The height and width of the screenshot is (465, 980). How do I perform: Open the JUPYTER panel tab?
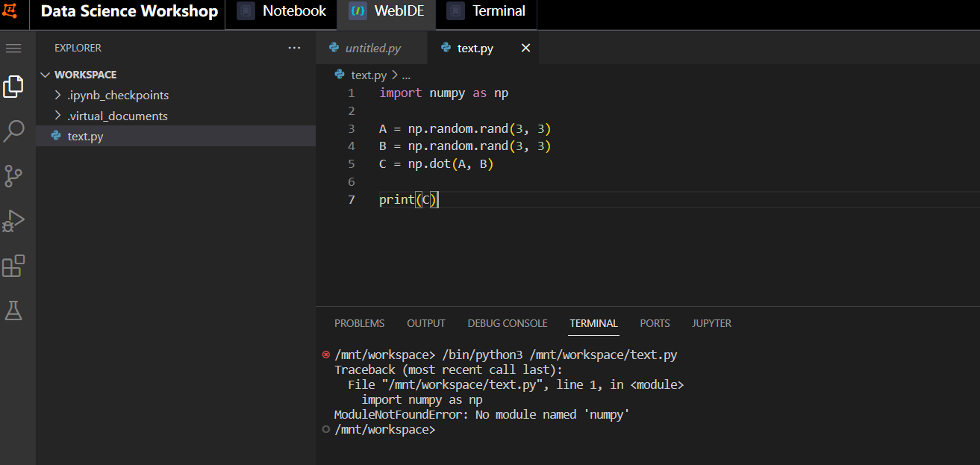tap(712, 323)
